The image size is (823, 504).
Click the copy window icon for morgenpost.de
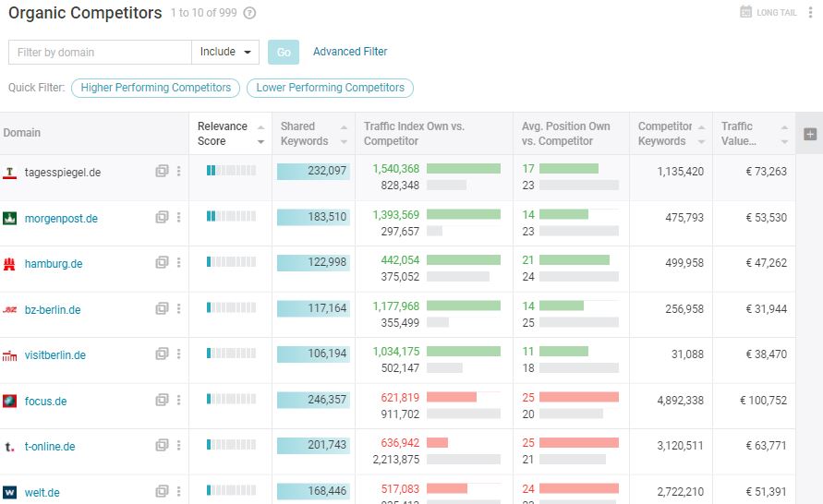click(x=162, y=217)
